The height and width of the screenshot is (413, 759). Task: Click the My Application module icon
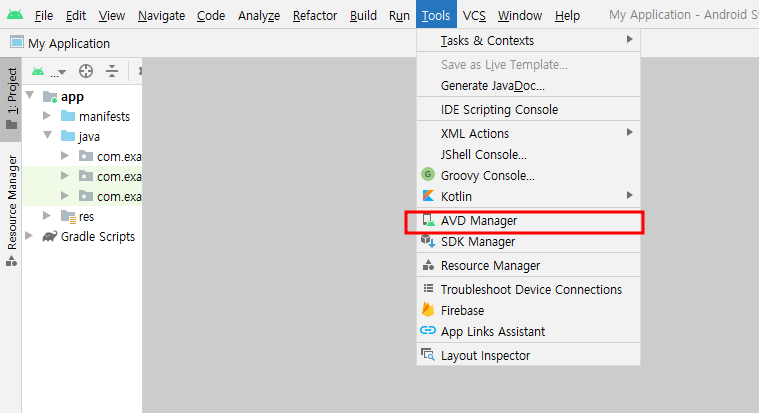click(x=17, y=43)
